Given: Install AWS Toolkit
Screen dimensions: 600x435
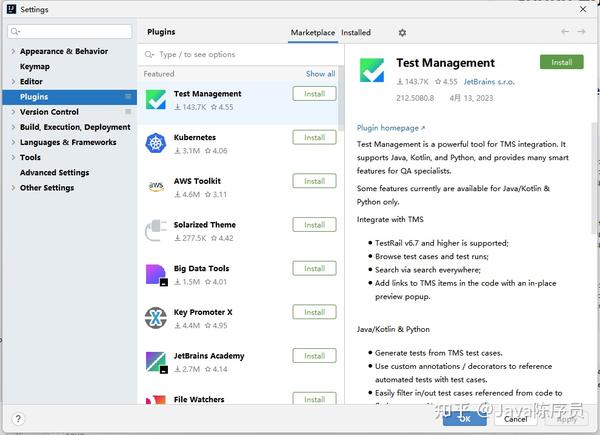Looking at the screenshot, I should coord(315,181).
